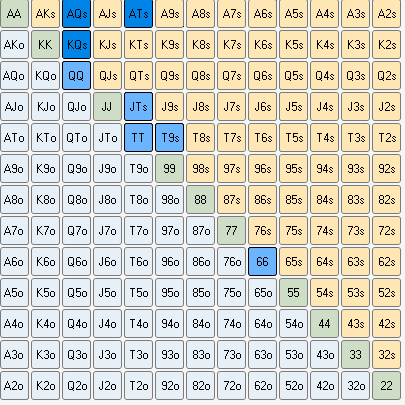The height and width of the screenshot is (405, 405).
Task: Select the A9s suited cell
Action: point(169,14)
